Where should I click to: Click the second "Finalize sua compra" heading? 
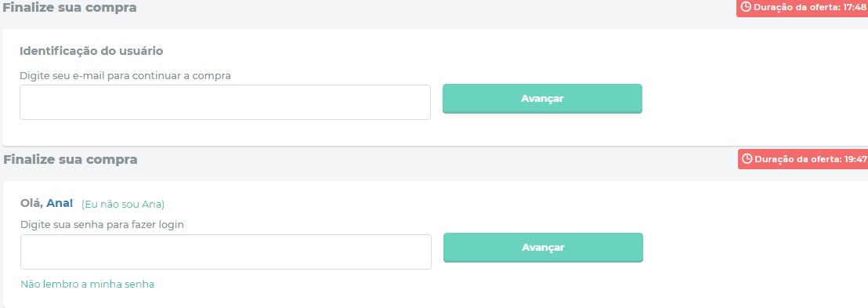(x=71, y=160)
